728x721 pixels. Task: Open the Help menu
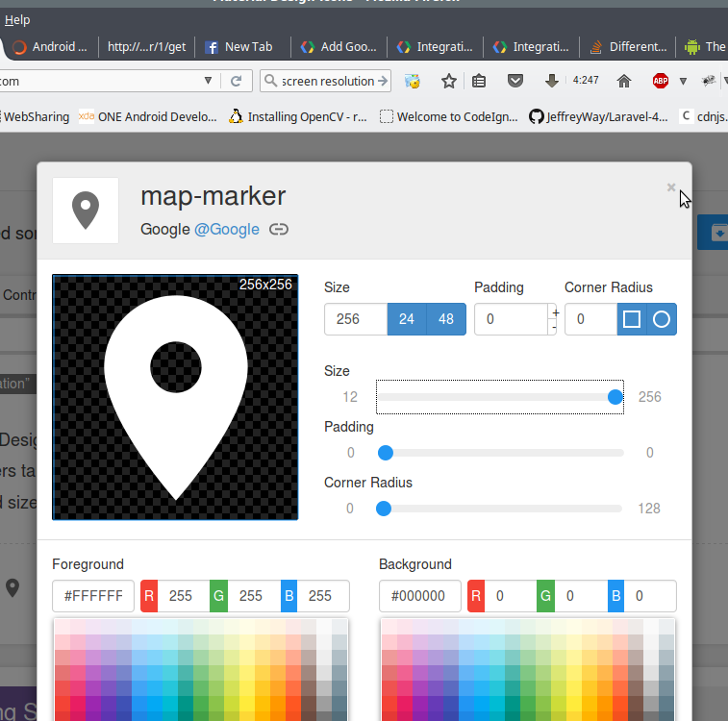pyautogui.click(x=17, y=19)
